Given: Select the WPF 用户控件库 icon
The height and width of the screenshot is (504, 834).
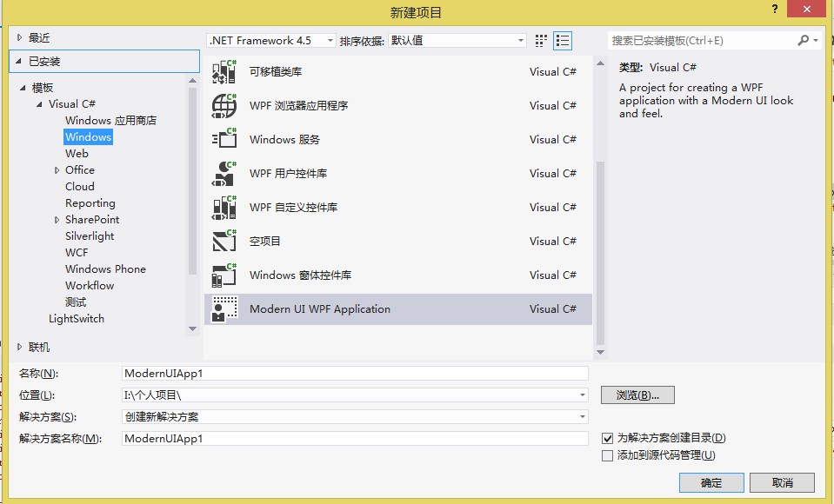Looking at the screenshot, I should tap(224, 173).
